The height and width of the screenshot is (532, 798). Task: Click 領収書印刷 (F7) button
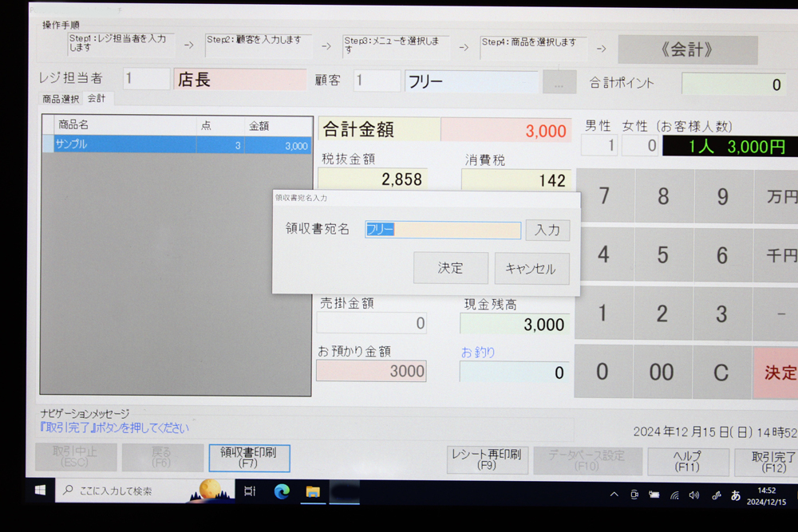(x=249, y=457)
